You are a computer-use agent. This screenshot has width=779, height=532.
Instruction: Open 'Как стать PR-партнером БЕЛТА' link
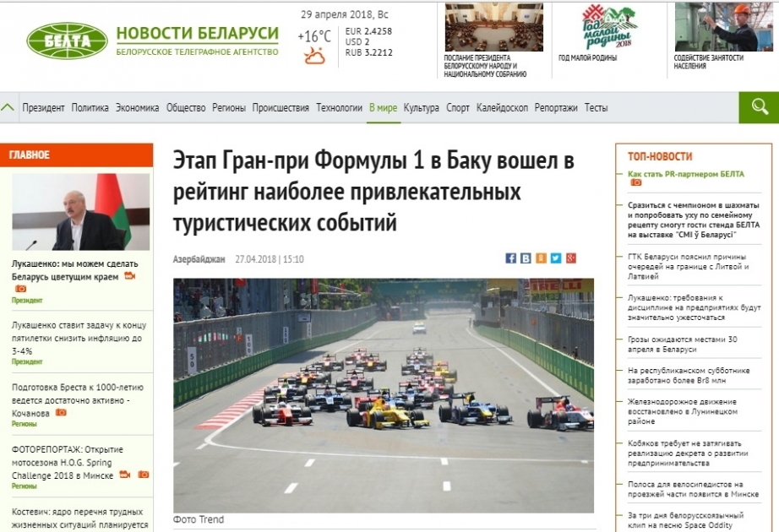[x=686, y=174]
